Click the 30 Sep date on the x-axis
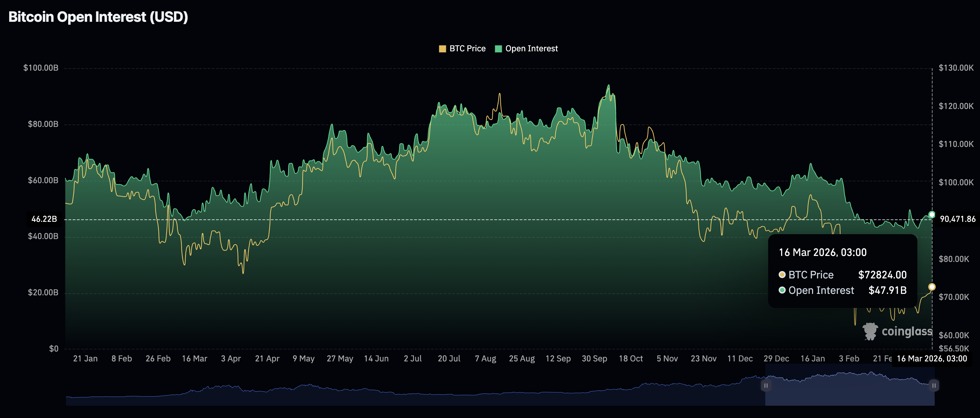The image size is (980, 418). tap(594, 359)
